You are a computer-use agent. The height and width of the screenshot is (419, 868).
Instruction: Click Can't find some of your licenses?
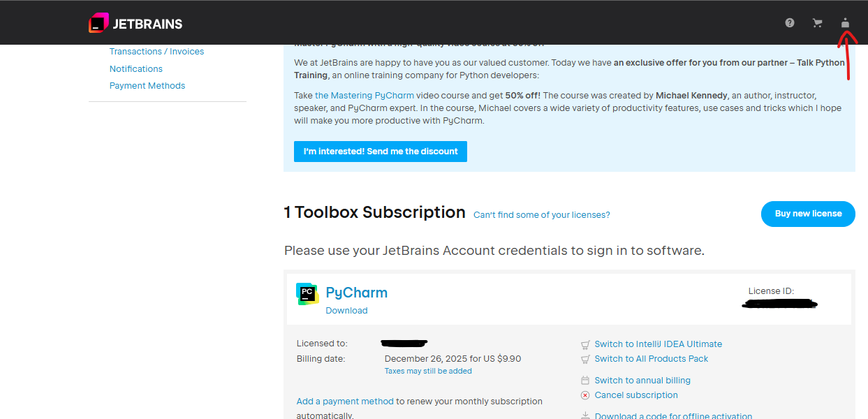pos(542,215)
